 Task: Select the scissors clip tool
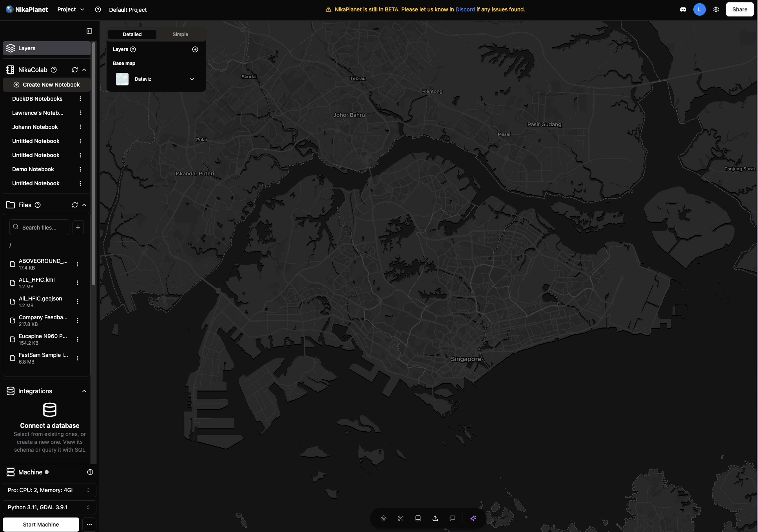point(401,518)
